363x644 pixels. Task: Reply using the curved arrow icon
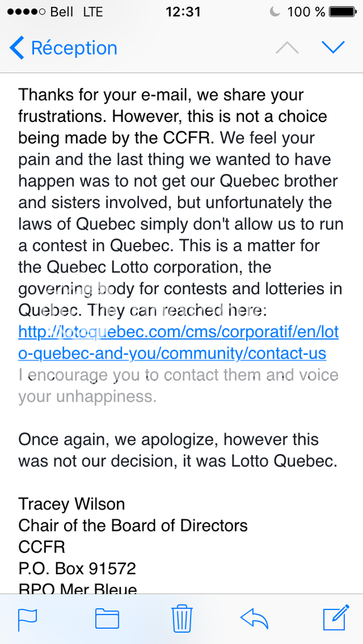tap(254, 619)
